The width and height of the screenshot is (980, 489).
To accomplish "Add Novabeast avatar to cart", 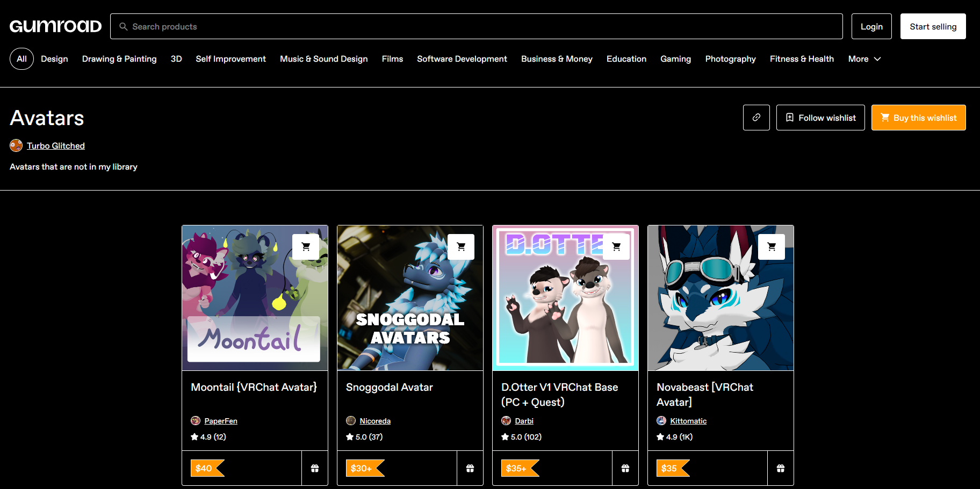I will tap(772, 247).
